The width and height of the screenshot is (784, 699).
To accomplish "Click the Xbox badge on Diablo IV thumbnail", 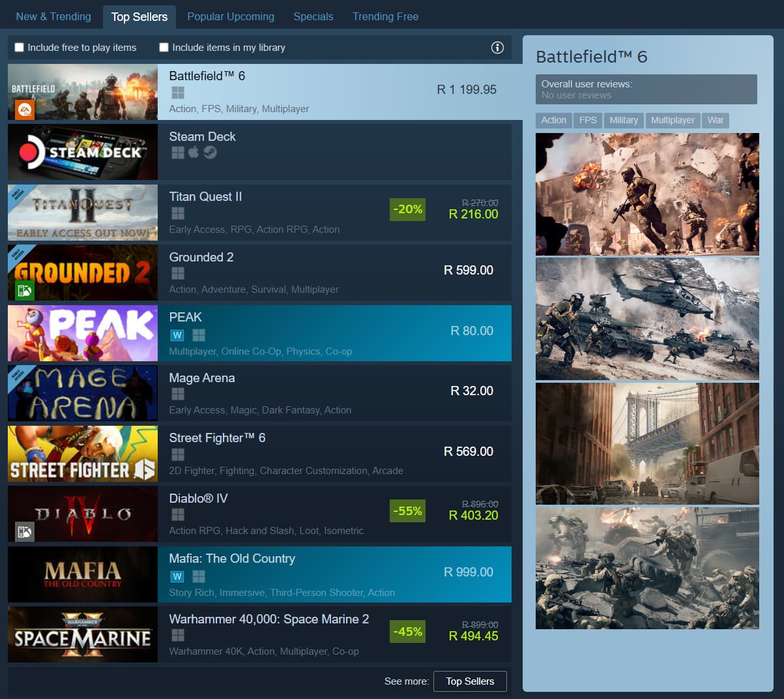I will pyautogui.click(x=24, y=532).
